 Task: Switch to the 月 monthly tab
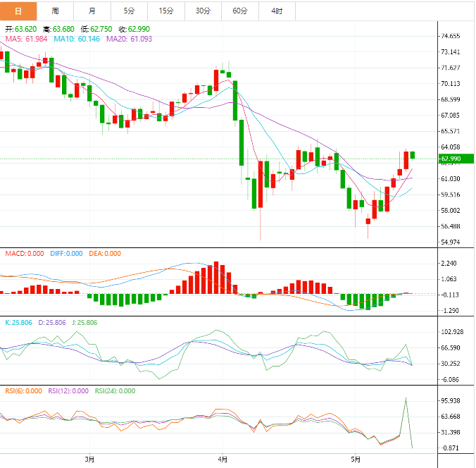point(92,11)
